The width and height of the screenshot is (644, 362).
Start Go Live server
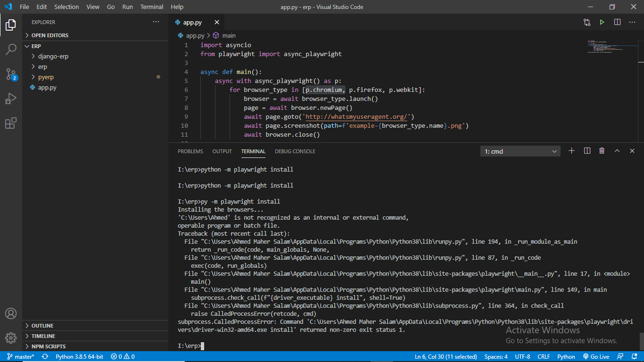pos(596,357)
